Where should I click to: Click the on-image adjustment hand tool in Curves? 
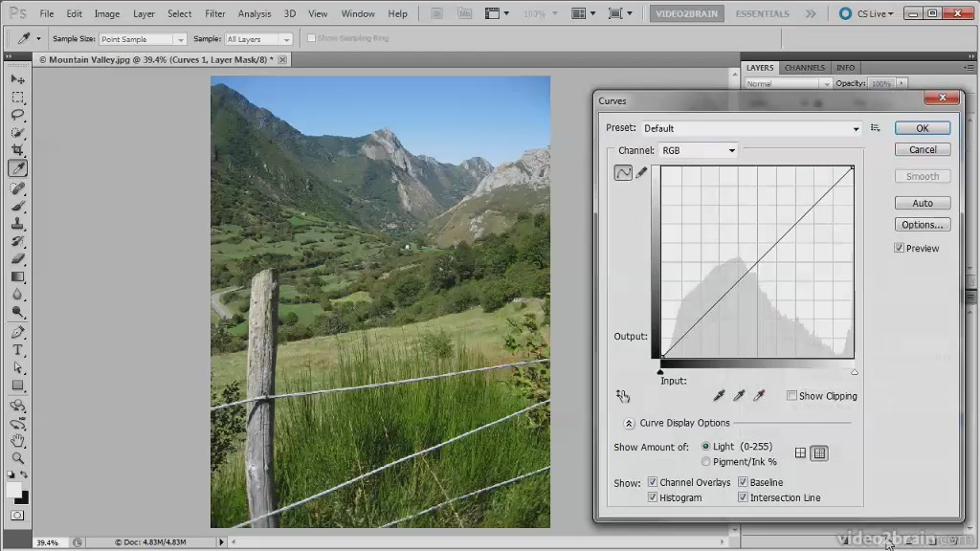point(622,395)
